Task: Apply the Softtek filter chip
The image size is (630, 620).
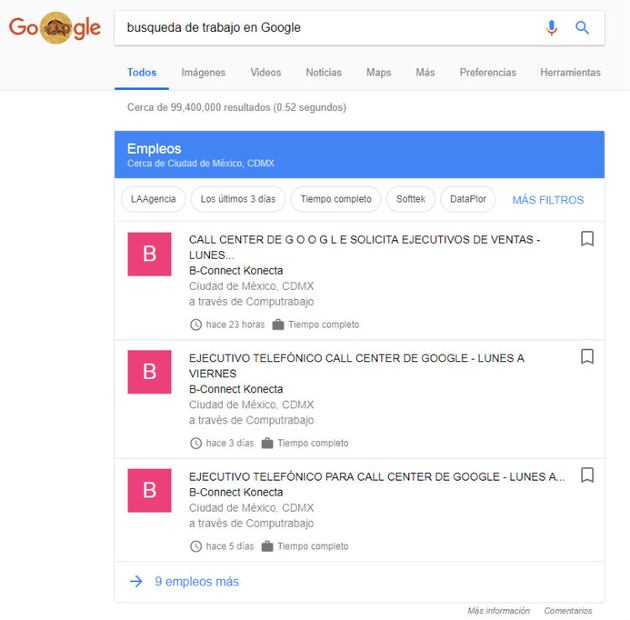Action: [411, 199]
